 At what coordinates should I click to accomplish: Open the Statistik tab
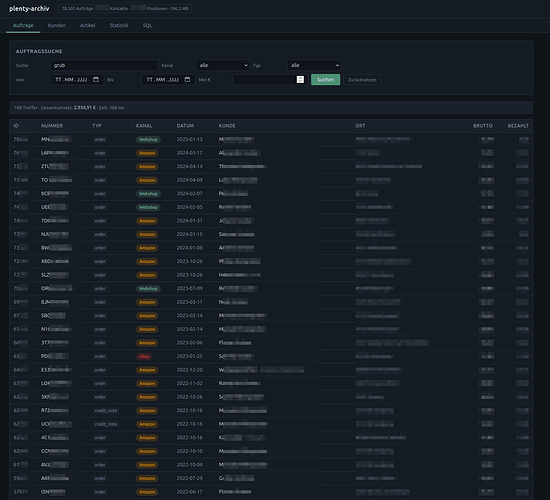click(x=119, y=25)
